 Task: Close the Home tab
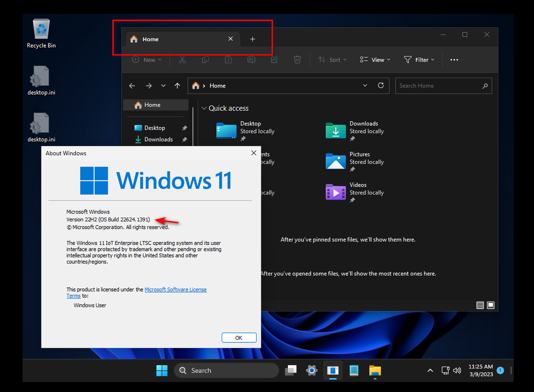click(230, 39)
